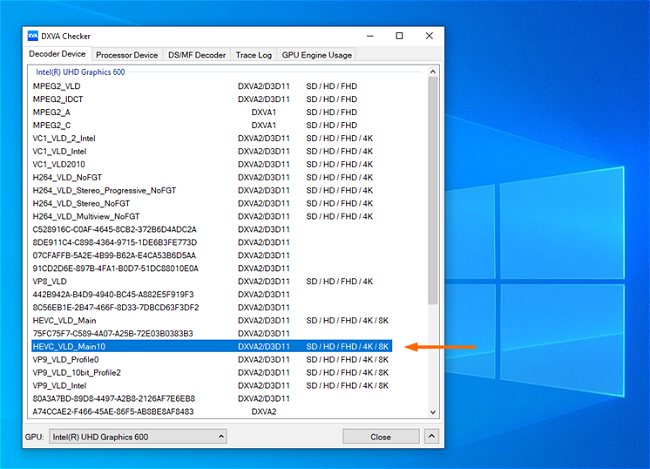Screen dimensions: 650x469
Task: Click the vertical scrollbar thumb
Action: [x=433, y=191]
